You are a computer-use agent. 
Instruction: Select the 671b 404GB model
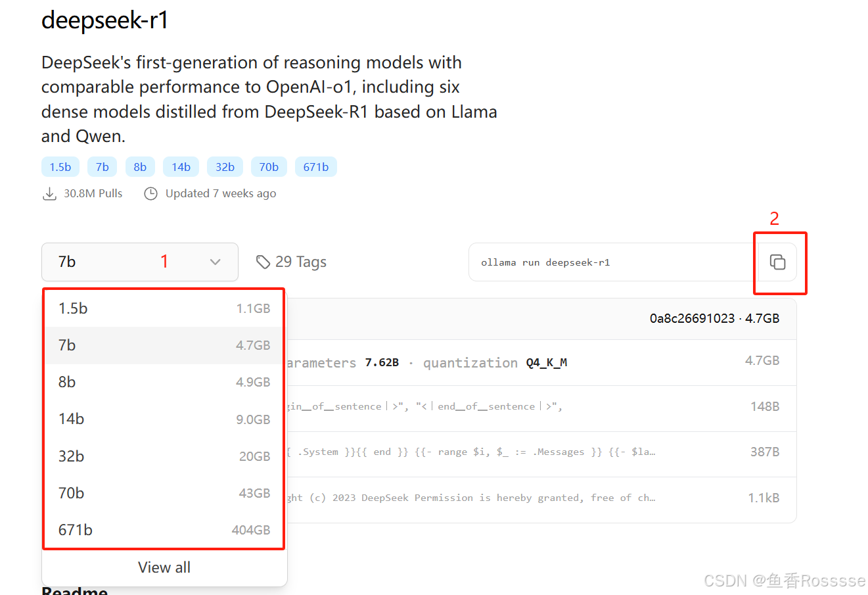click(x=164, y=530)
